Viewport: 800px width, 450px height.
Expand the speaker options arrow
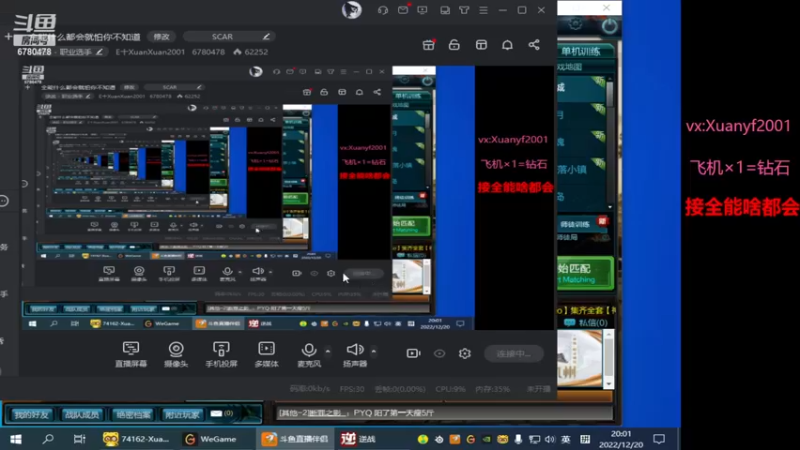coord(373,351)
